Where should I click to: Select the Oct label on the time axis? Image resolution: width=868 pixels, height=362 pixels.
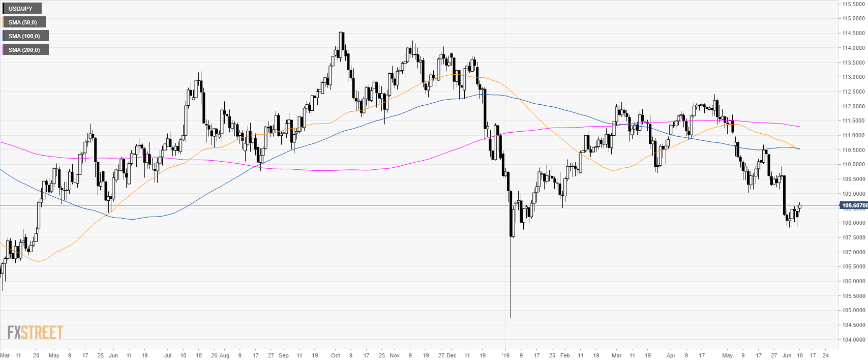click(x=336, y=355)
